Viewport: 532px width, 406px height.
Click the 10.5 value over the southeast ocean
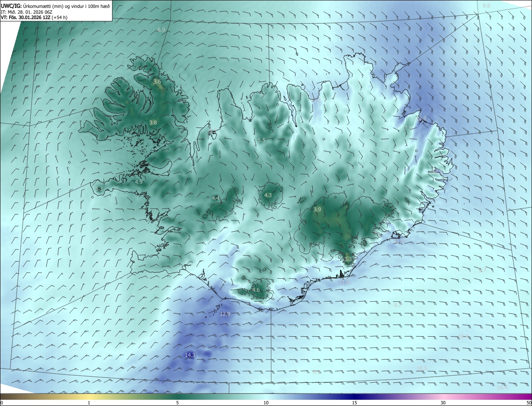pos(422,369)
